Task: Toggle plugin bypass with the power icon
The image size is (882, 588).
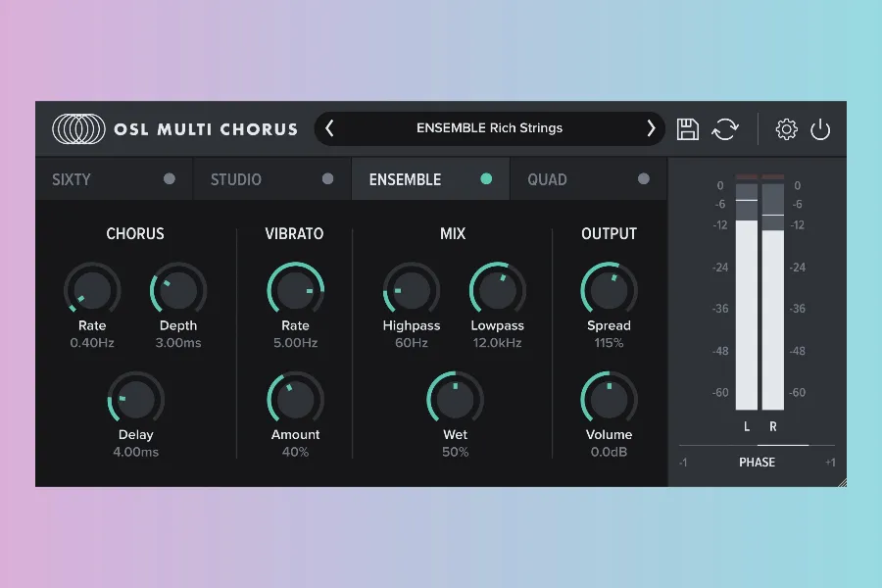Action: pos(820,128)
